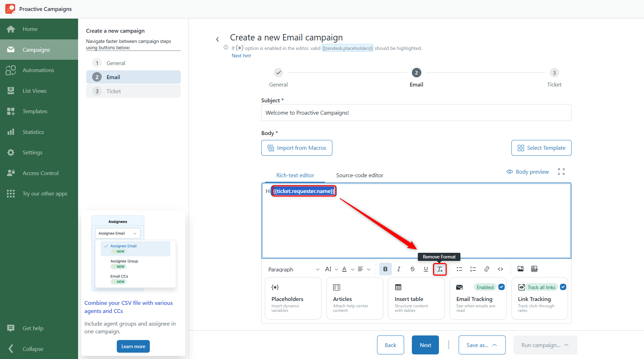644x359 pixels.
Task: Open the Paragraph style dropdown
Action: 294,269
